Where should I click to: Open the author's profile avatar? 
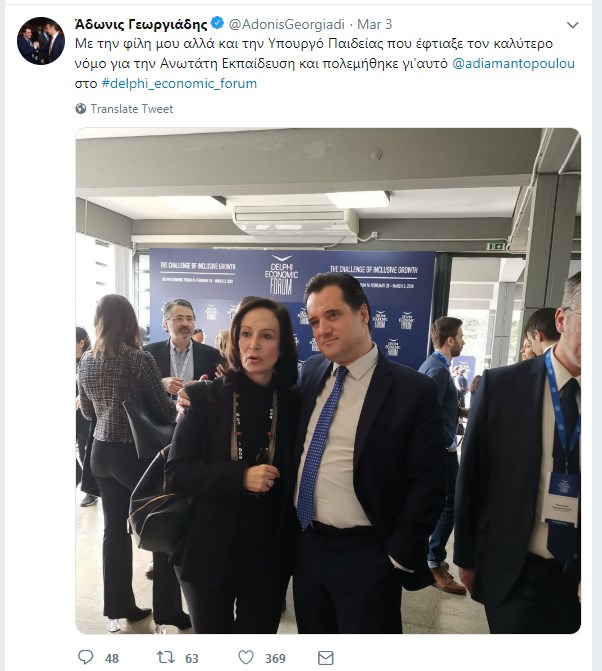point(41,41)
